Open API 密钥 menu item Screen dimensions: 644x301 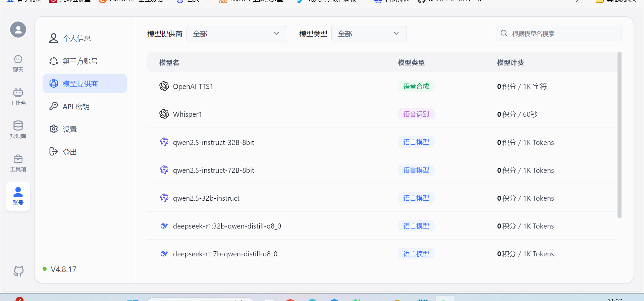(76, 106)
